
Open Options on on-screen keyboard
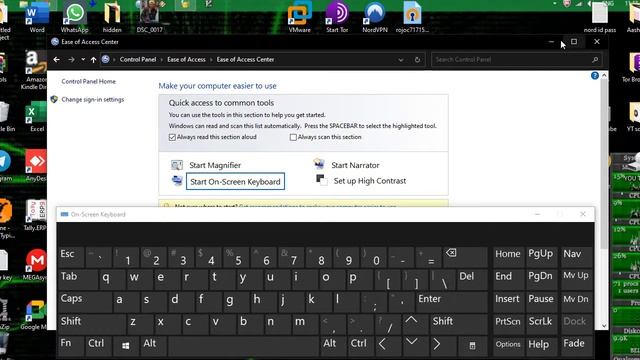point(508,346)
